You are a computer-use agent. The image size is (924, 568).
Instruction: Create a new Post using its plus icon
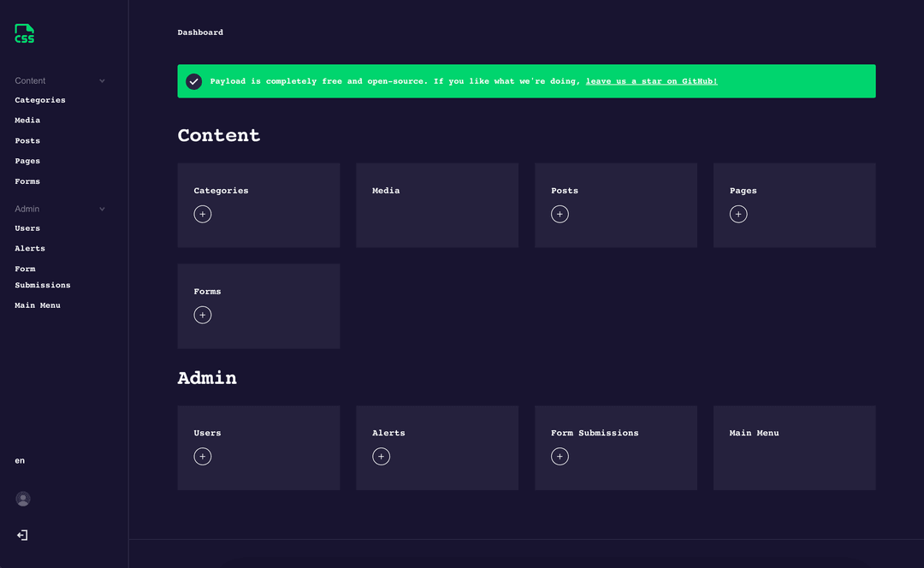(x=560, y=214)
